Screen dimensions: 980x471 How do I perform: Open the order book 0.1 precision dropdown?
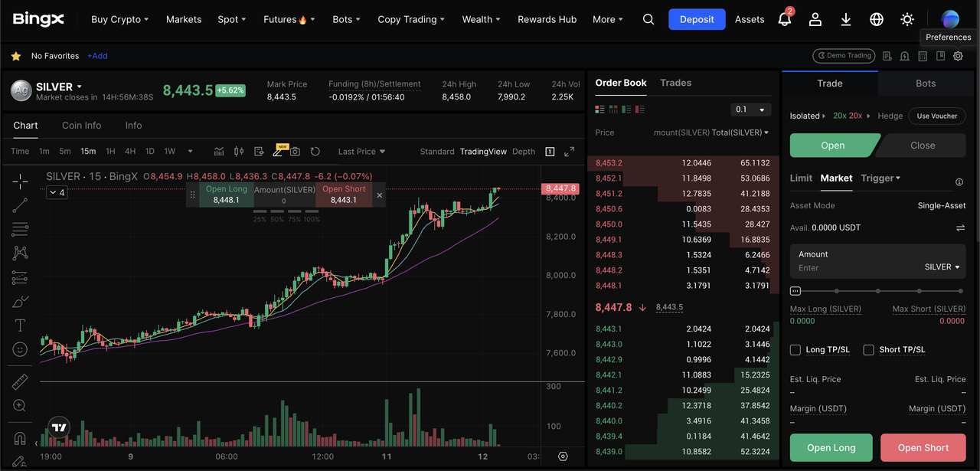tap(750, 110)
